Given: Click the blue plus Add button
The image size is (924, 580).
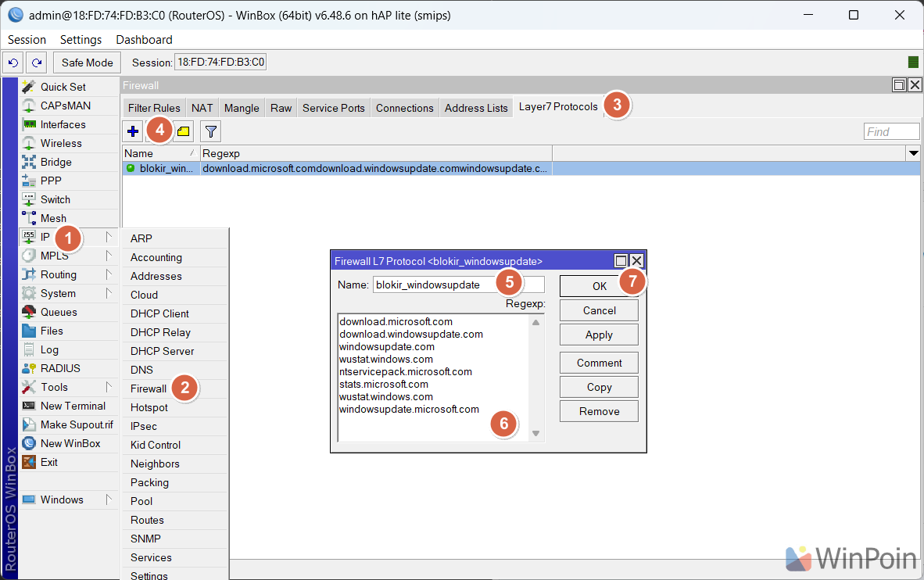Looking at the screenshot, I should (132, 131).
